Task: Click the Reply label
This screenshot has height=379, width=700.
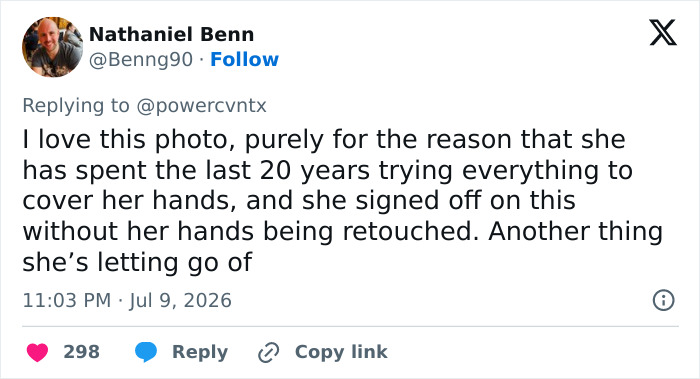Action: pos(200,352)
